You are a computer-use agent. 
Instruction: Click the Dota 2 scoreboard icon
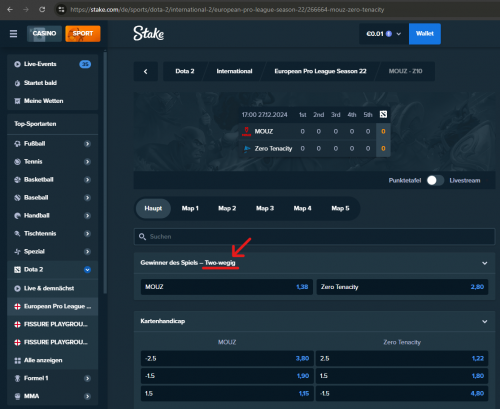[383, 114]
